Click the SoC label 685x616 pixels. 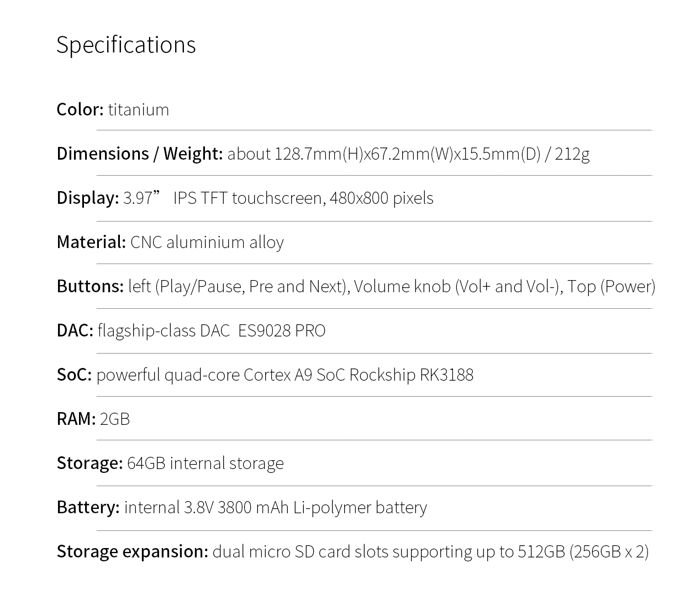(x=74, y=375)
